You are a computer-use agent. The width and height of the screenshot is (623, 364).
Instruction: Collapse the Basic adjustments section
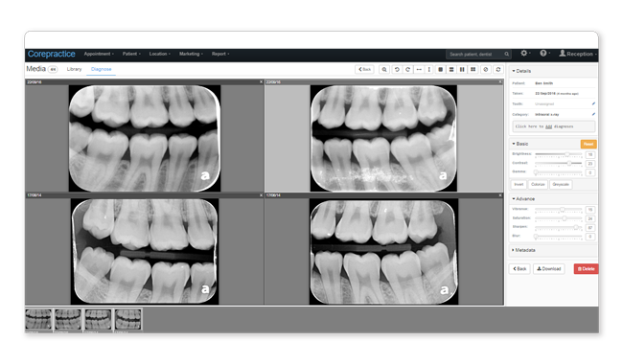[520, 144]
